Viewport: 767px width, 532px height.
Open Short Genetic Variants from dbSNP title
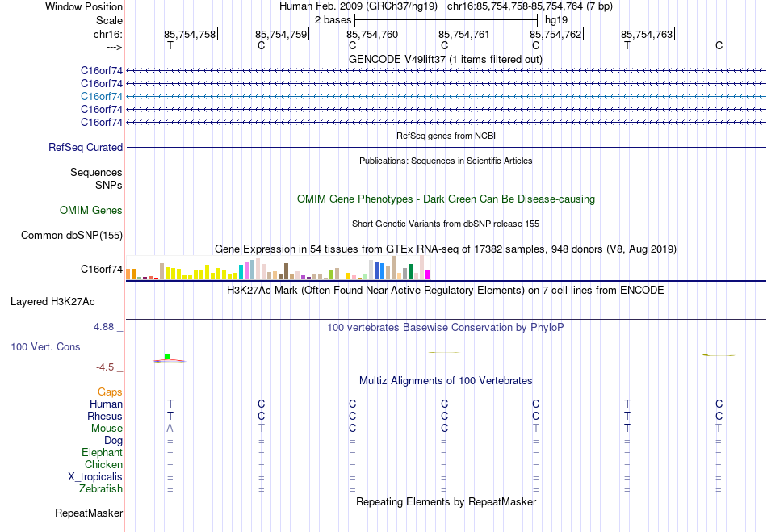(x=446, y=224)
